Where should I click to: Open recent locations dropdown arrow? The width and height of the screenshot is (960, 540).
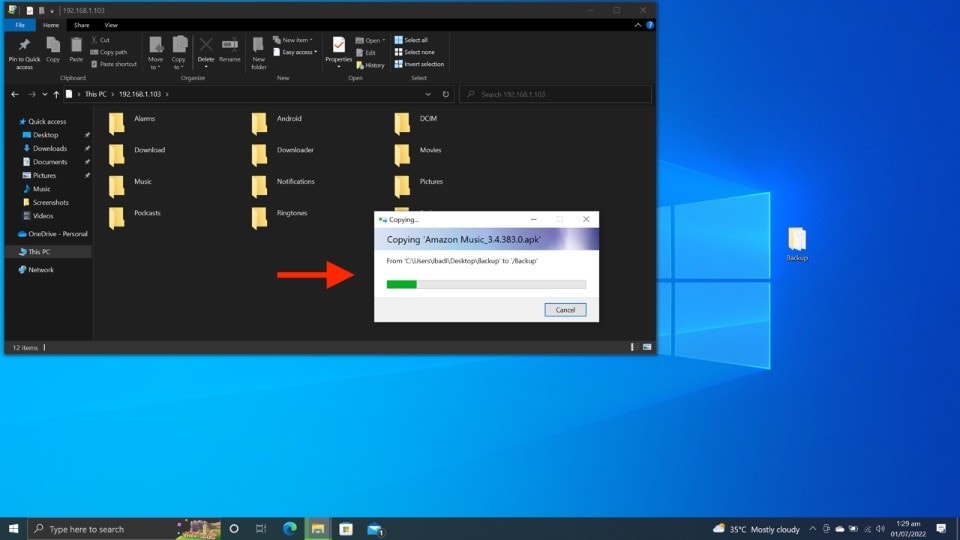[x=45, y=94]
